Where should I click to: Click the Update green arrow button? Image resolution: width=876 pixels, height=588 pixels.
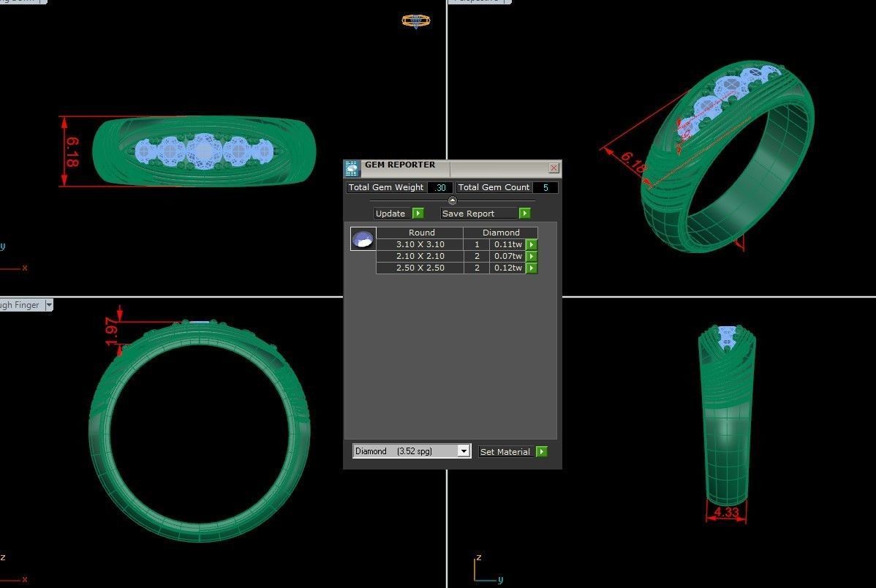pos(418,213)
